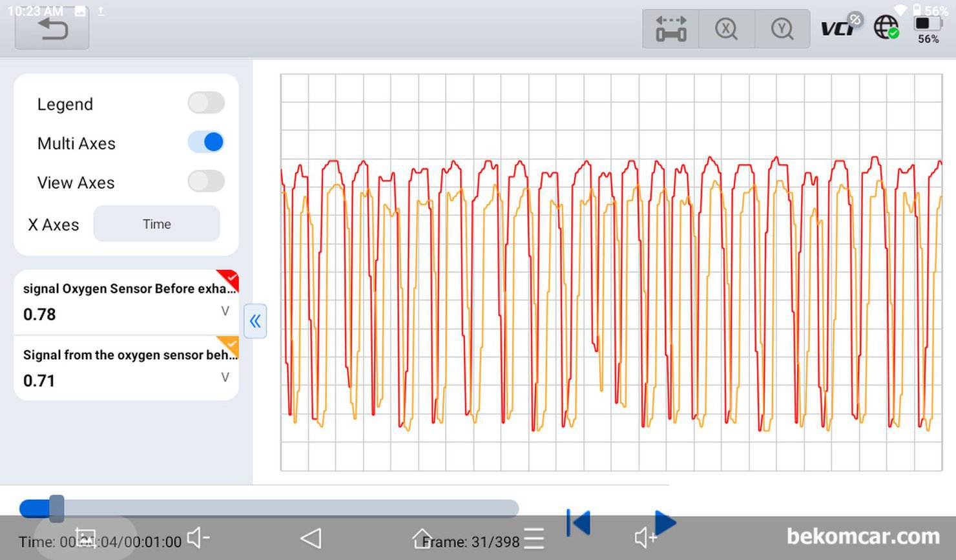Click the 0.78 voltage value

click(x=39, y=315)
